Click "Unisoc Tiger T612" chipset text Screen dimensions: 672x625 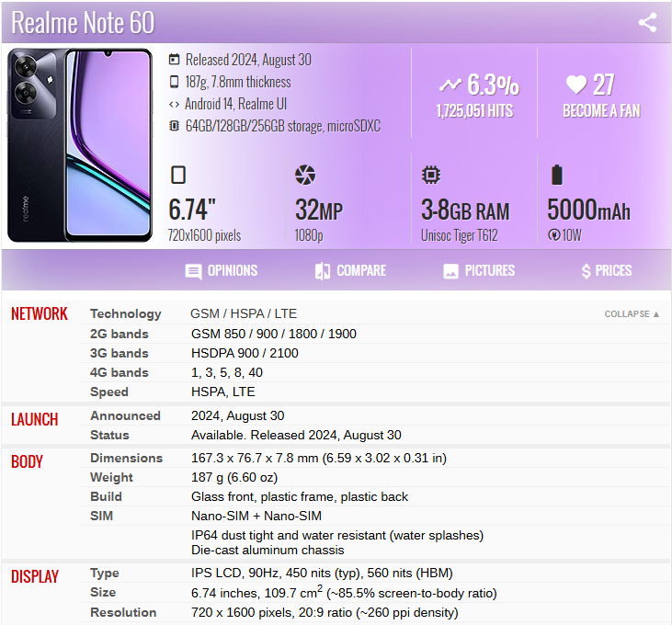pos(460,235)
